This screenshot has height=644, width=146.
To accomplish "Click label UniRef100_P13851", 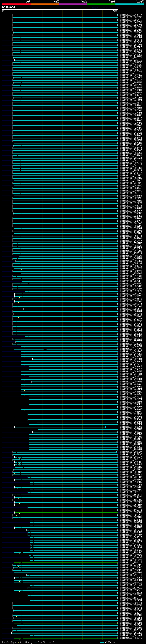I will tap(131, 153).
